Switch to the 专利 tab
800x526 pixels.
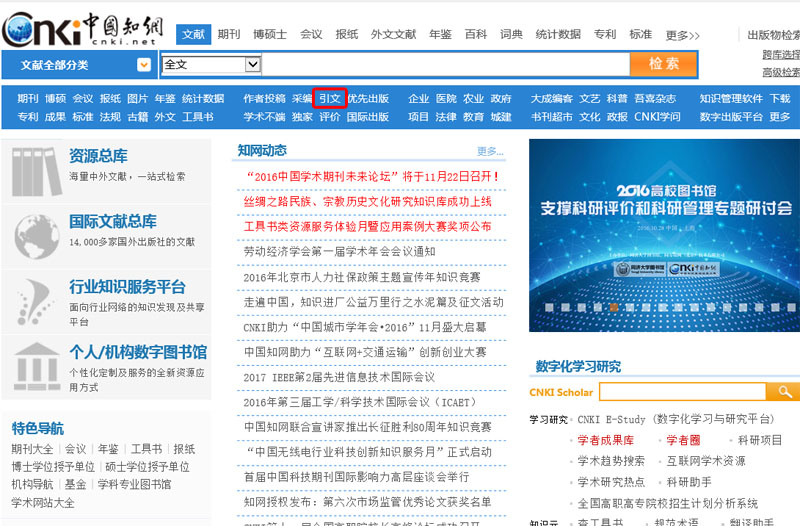click(x=605, y=34)
